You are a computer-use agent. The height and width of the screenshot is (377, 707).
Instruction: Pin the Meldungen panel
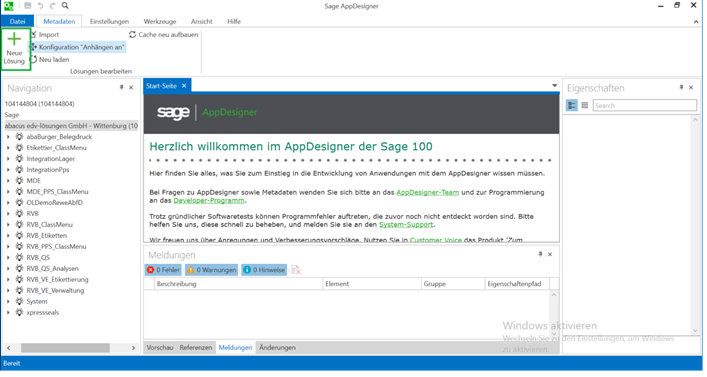pos(540,255)
